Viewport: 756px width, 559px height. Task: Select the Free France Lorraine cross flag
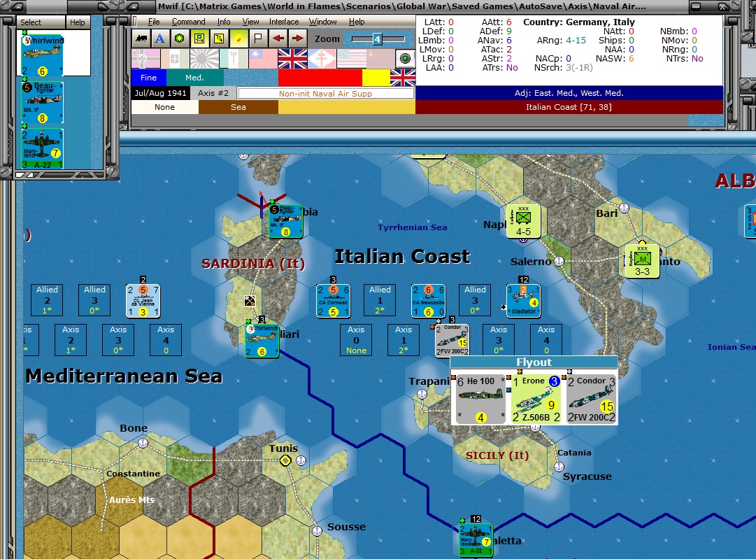[322, 59]
